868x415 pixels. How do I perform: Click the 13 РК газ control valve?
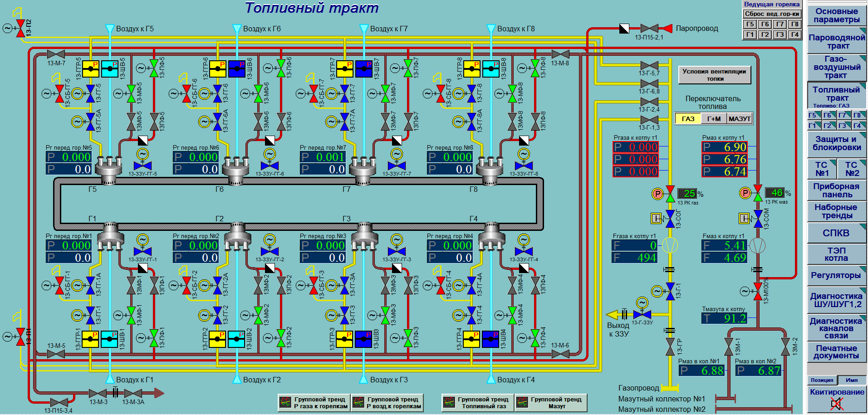[x=670, y=194]
